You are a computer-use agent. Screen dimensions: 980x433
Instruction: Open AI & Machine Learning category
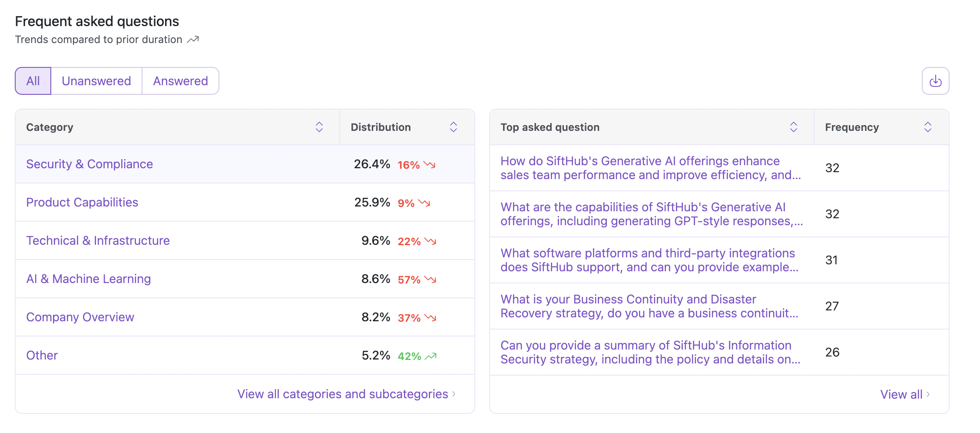click(x=88, y=279)
